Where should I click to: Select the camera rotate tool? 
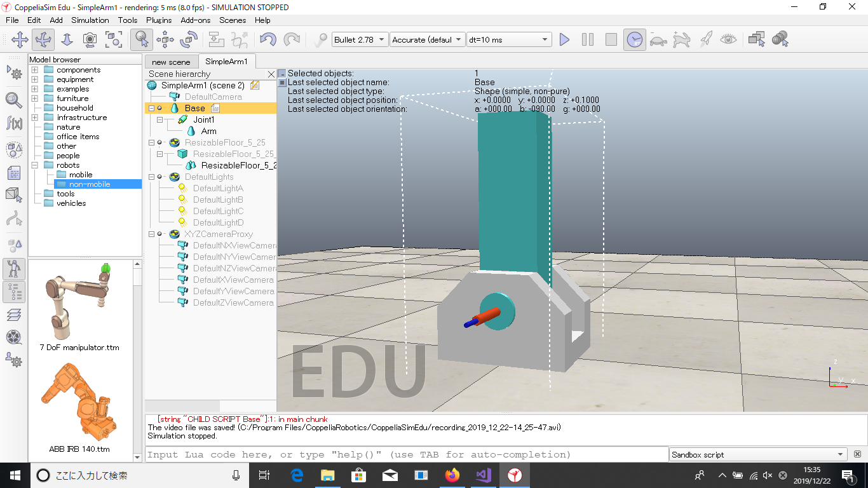[43, 39]
